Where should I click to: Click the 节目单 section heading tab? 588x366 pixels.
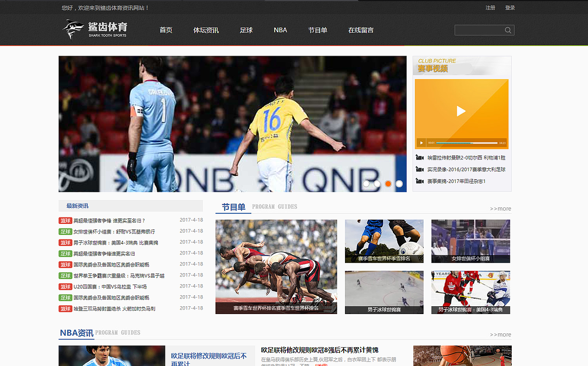coord(233,207)
